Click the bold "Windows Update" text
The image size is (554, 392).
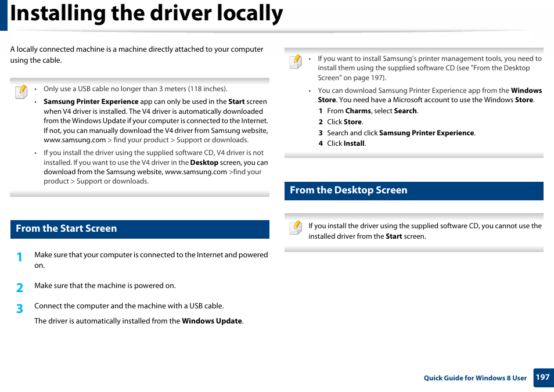coord(211,321)
